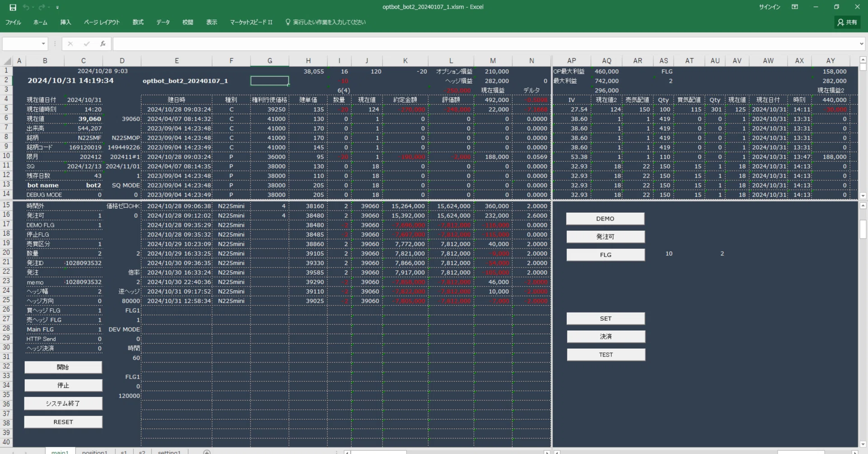Screen dimensions: 868x454
Task: Click the 開始 start button
Action: [63, 367]
